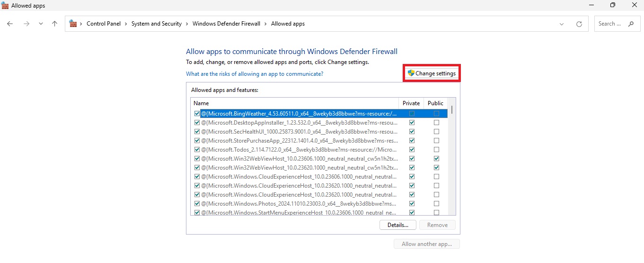Open the risks of allowing an app link
644x263 pixels.
click(255, 74)
